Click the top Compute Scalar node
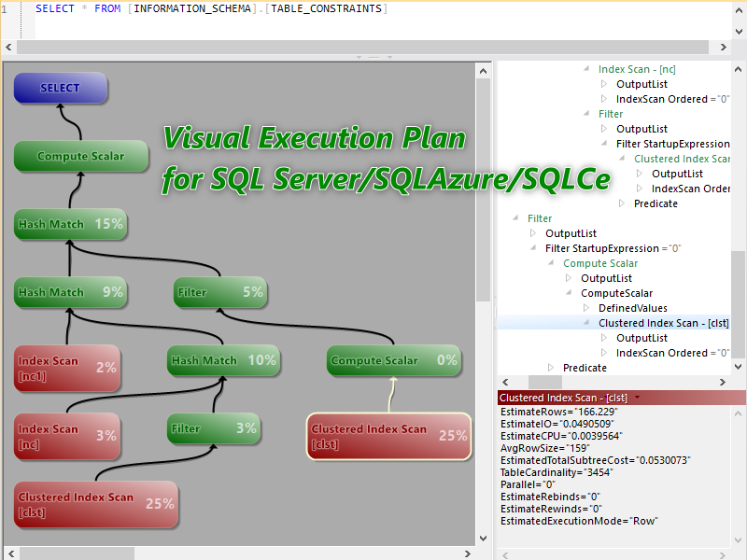This screenshot has width=747, height=560. [81, 156]
